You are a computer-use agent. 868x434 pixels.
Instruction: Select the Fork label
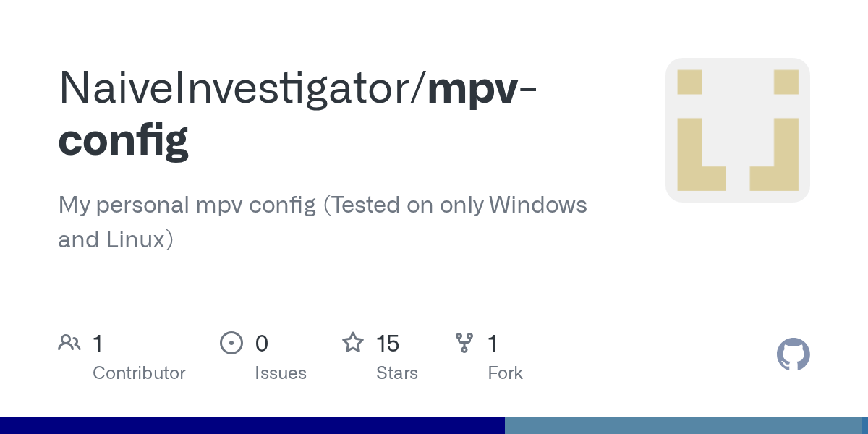click(x=506, y=373)
